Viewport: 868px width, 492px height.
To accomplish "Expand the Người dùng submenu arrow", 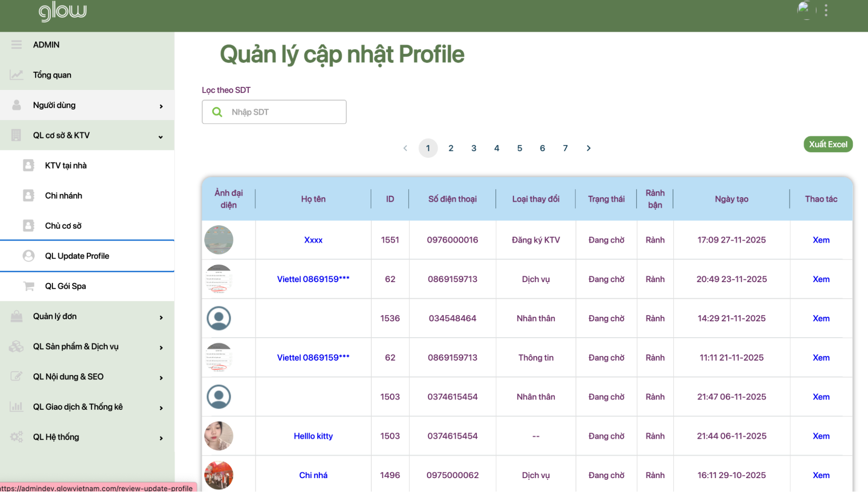I will coord(161,106).
